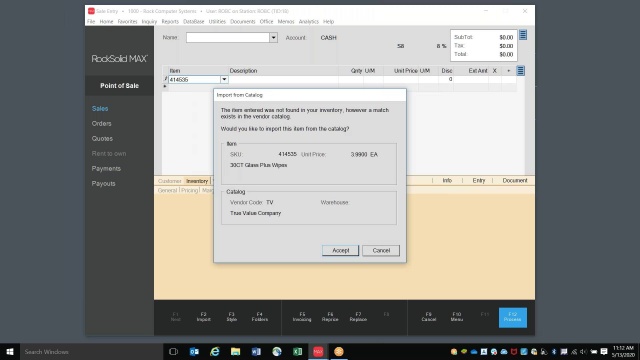Open Internet Explorer from the taskbar
Image resolution: width=640 pixels, height=360 pixels.
(215, 351)
